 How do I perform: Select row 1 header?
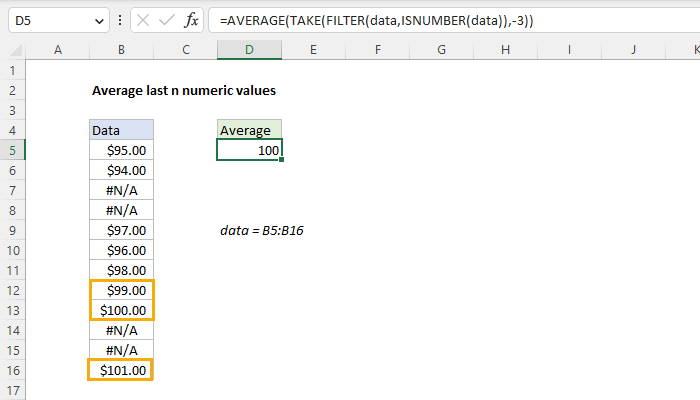pyautogui.click(x=12, y=71)
